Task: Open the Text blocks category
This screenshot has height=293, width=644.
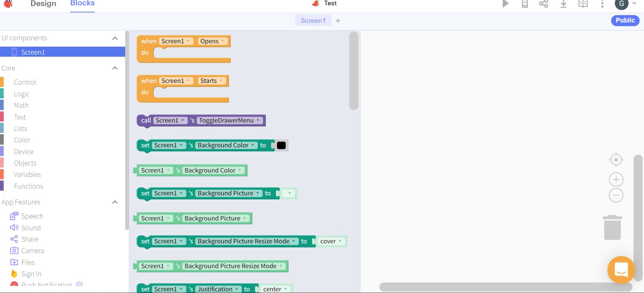Action: (x=20, y=117)
